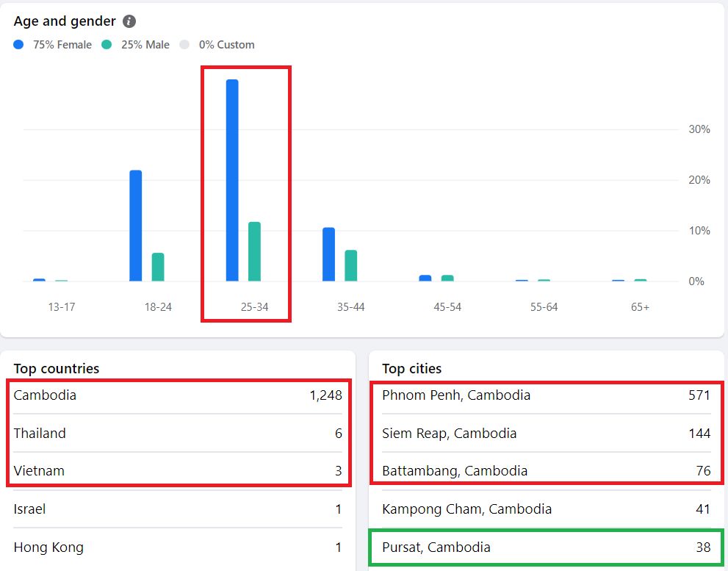Image resolution: width=728 pixels, height=571 pixels.
Task: Click the blue female bar for 18-24
Action: 136,226
